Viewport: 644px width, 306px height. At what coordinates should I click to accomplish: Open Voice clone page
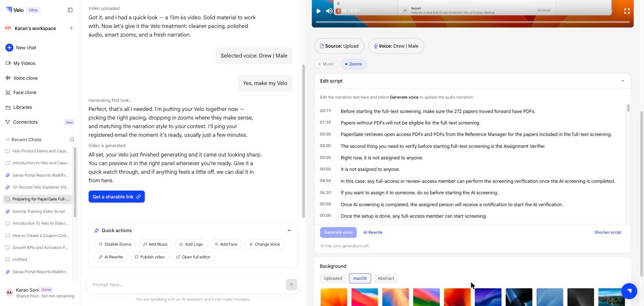[x=25, y=78]
